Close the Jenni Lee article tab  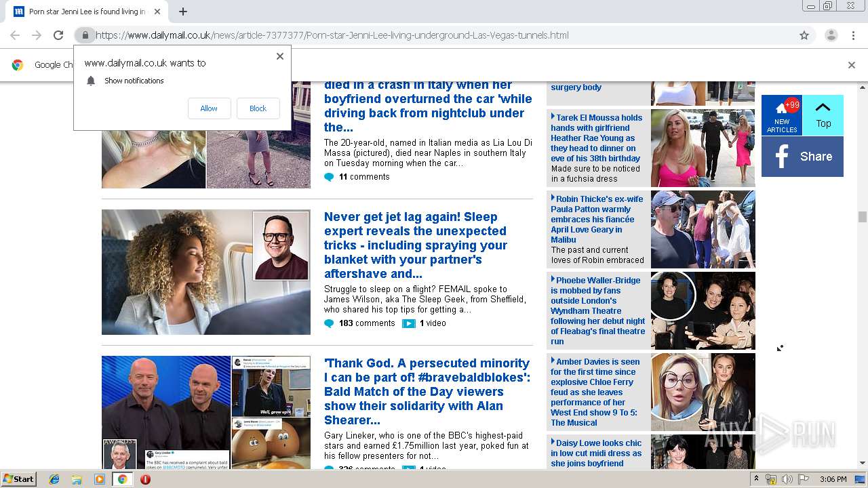[x=157, y=12]
